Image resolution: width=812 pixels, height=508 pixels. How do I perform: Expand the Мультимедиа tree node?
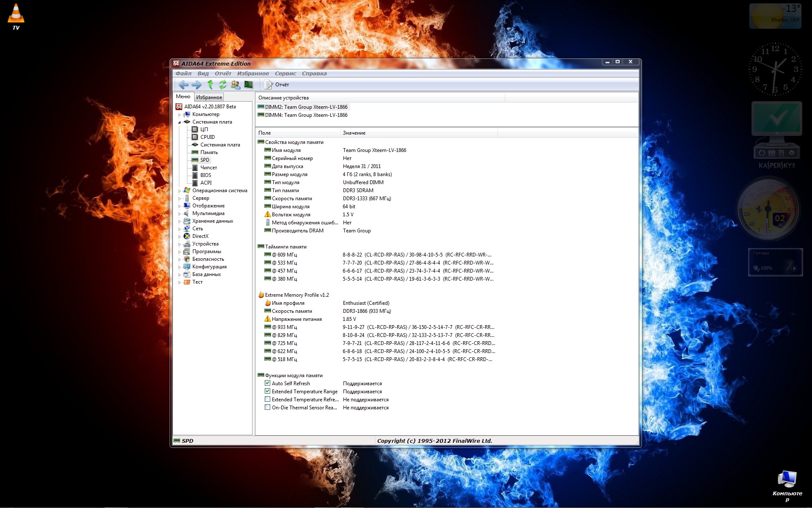(179, 214)
